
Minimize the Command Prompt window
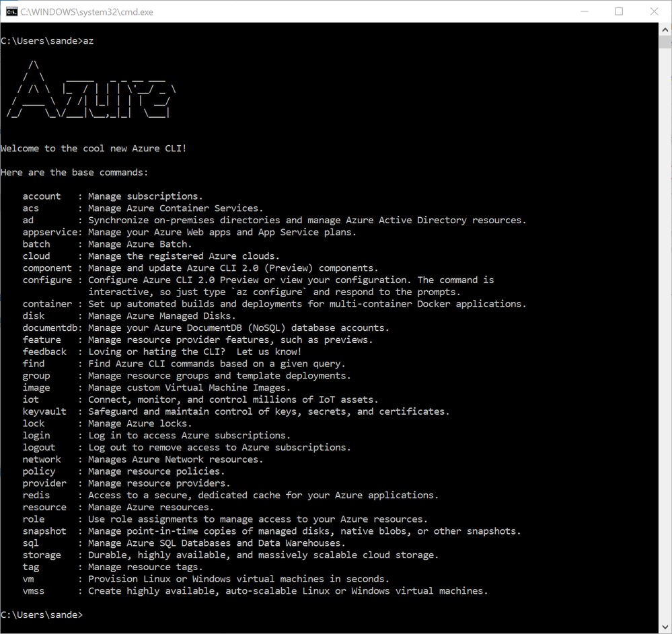pos(585,11)
